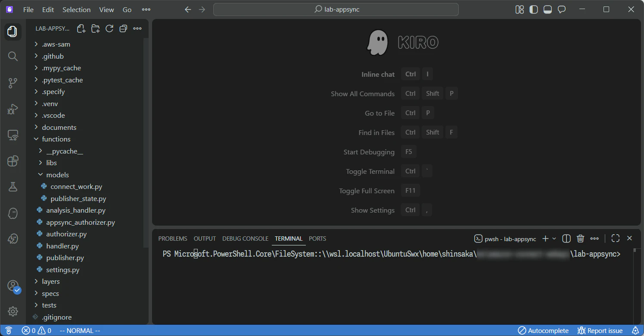Open terminal panel's more actions ellipsis
This screenshot has height=336, width=644.
click(594, 239)
